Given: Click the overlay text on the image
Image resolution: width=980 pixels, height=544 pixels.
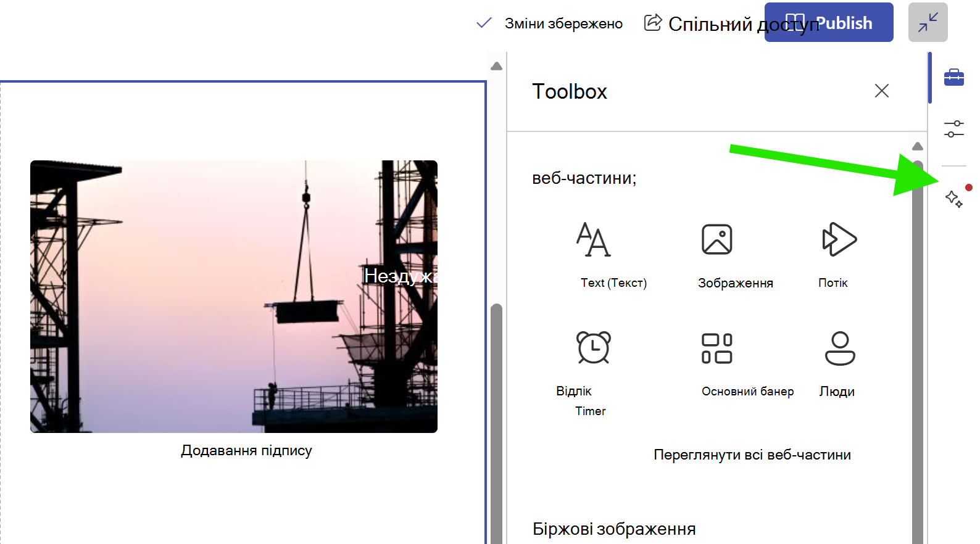Looking at the screenshot, I should (401, 276).
